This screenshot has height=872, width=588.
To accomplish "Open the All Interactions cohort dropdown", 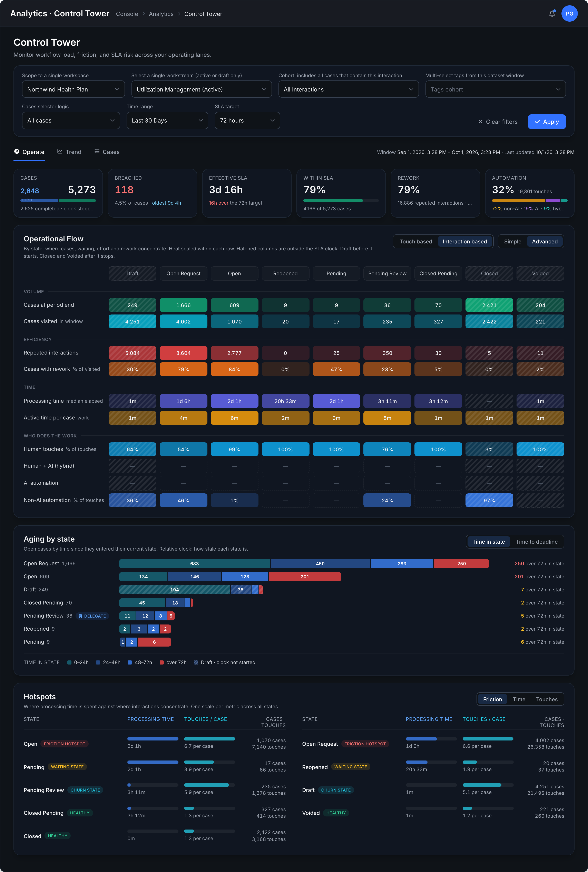I will (x=348, y=89).
